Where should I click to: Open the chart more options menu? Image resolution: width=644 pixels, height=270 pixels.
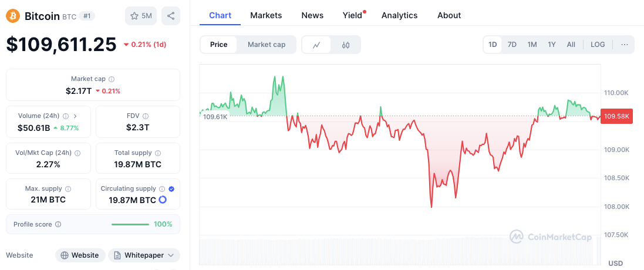[624, 45]
